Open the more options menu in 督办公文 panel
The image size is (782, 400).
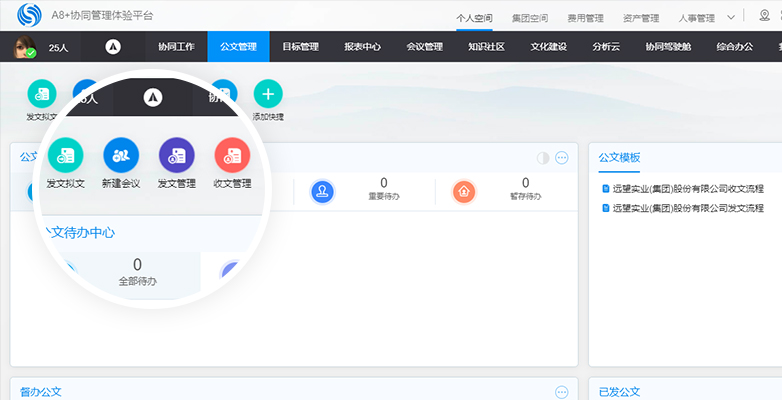click(562, 392)
